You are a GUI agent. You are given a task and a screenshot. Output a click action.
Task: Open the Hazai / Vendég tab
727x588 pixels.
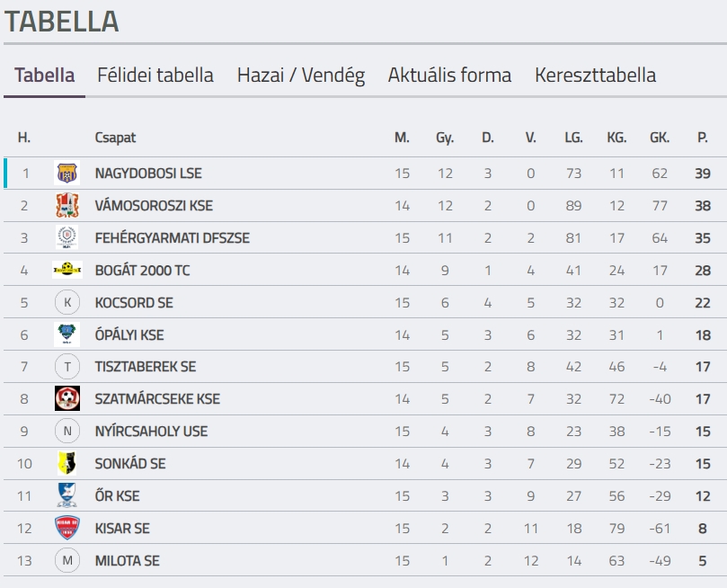pyautogui.click(x=301, y=76)
